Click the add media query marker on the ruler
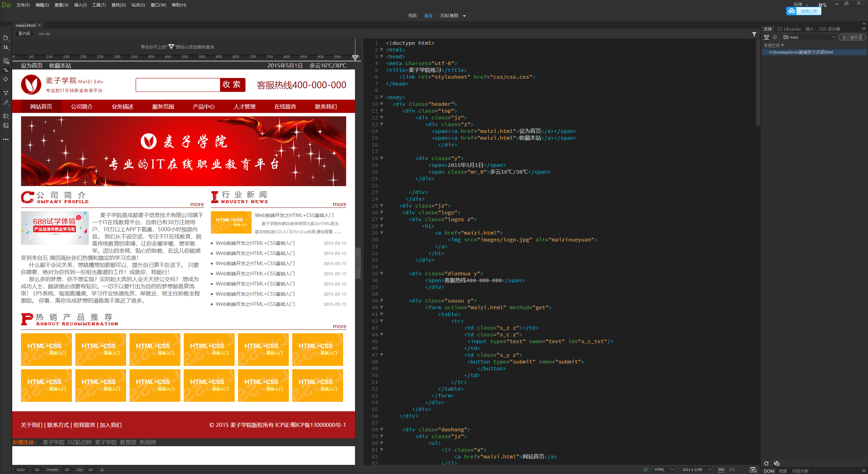Viewport: 868px width, 474px height. point(355,57)
